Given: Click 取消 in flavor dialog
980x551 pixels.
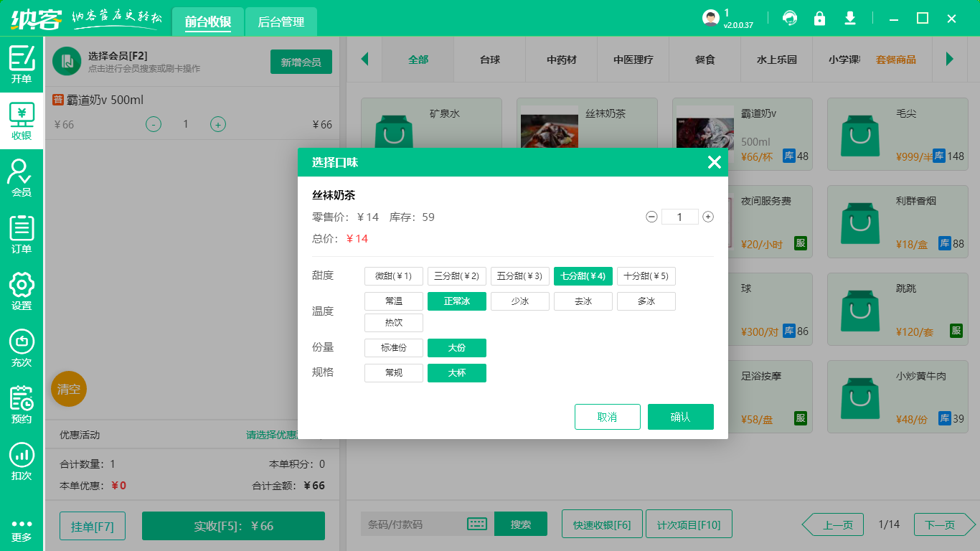Looking at the screenshot, I should 608,417.
